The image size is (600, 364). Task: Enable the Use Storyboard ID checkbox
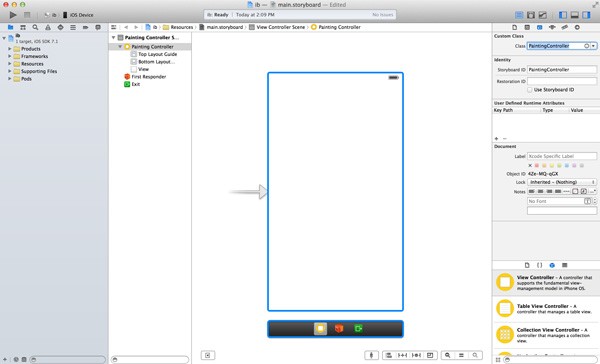pyautogui.click(x=530, y=90)
